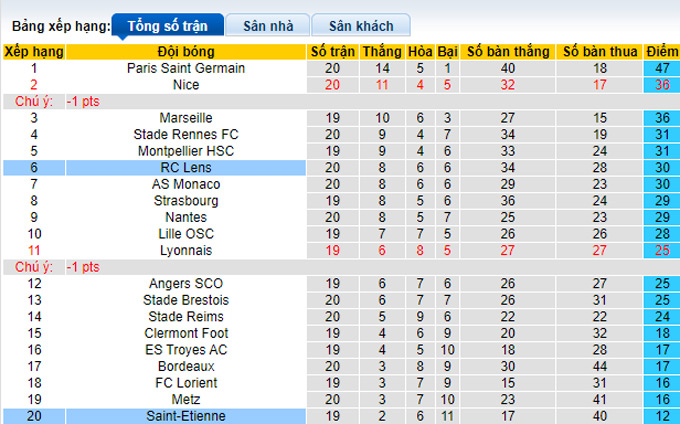Switch to the Tổng số trận tab
Image resolution: width=680 pixels, height=424 pixels.
click(166, 26)
